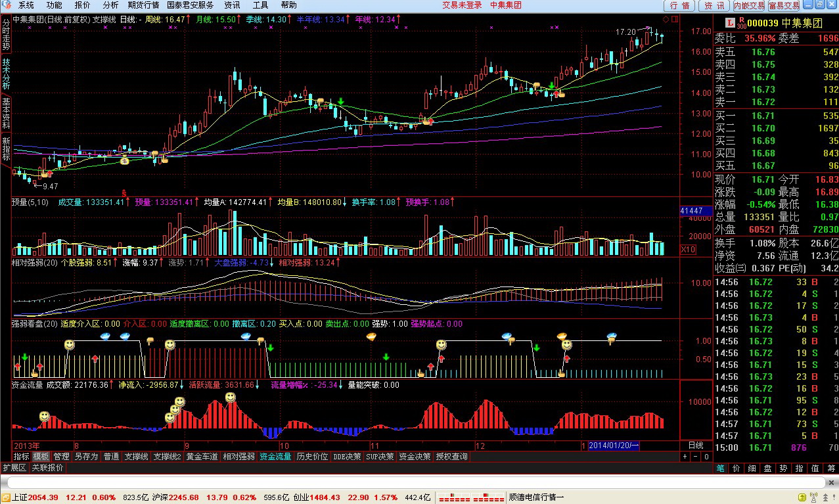
Task: Click the 0 reset button under the chart
Action: click(706, 457)
